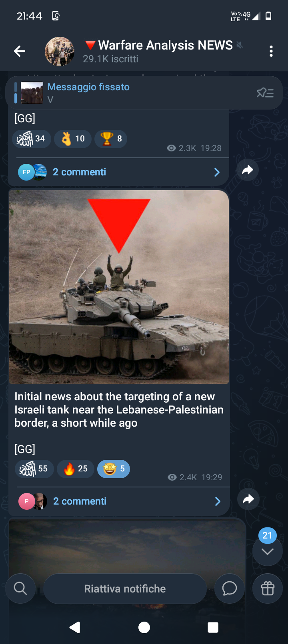Tap the back arrow in header
This screenshot has height=644, width=288.
click(20, 51)
